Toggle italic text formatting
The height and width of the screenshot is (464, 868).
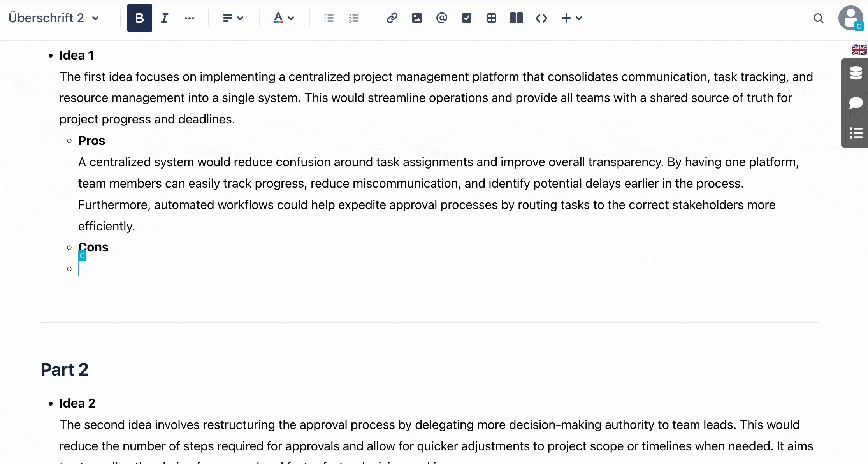click(165, 18)
